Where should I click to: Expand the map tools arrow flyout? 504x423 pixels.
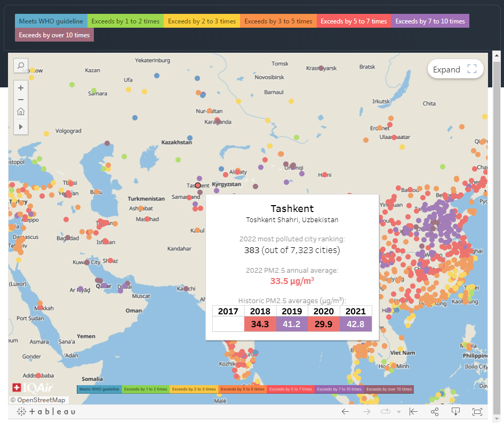(21, 126)
